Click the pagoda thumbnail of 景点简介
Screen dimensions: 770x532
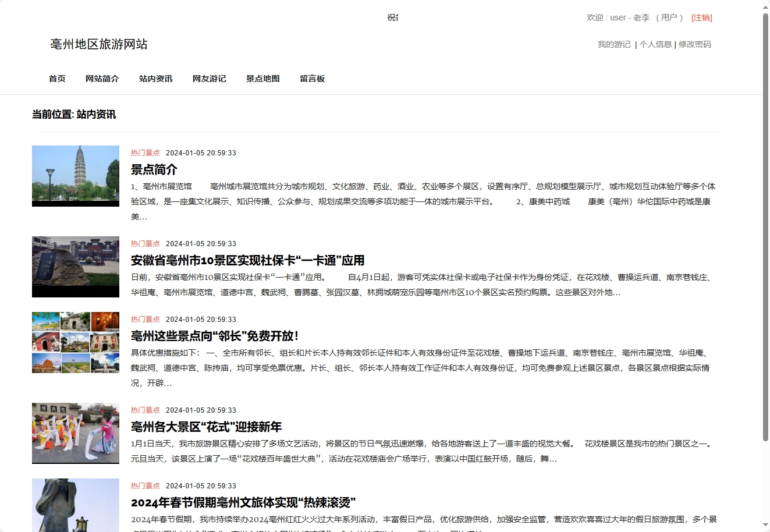(75, 176)
